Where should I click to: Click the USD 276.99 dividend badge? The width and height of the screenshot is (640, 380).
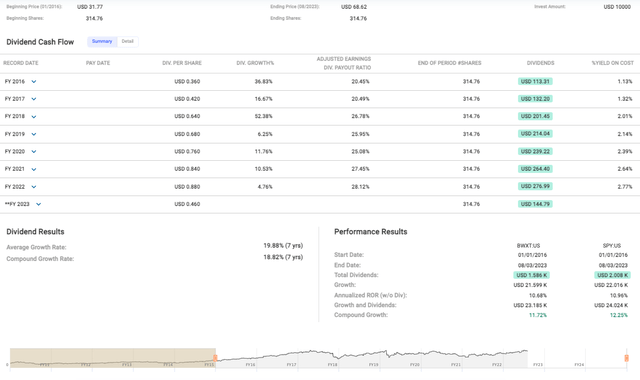click(535, 187)
